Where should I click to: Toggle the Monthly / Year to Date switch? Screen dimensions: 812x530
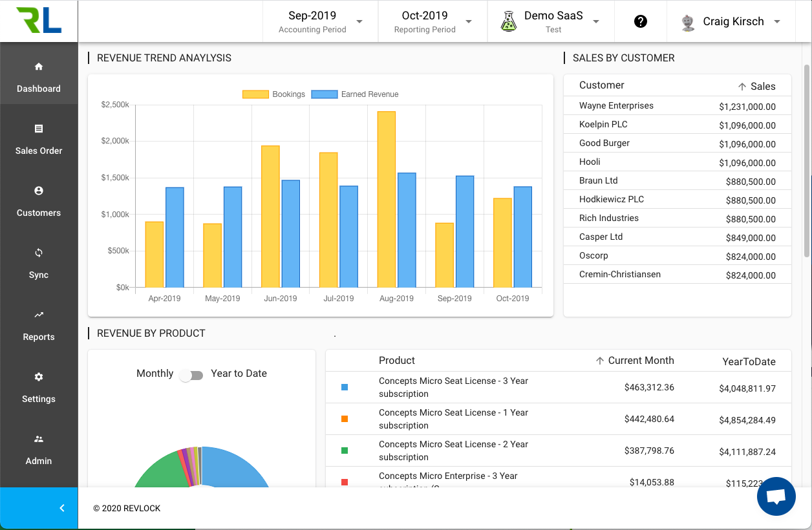tap(191, 376)
